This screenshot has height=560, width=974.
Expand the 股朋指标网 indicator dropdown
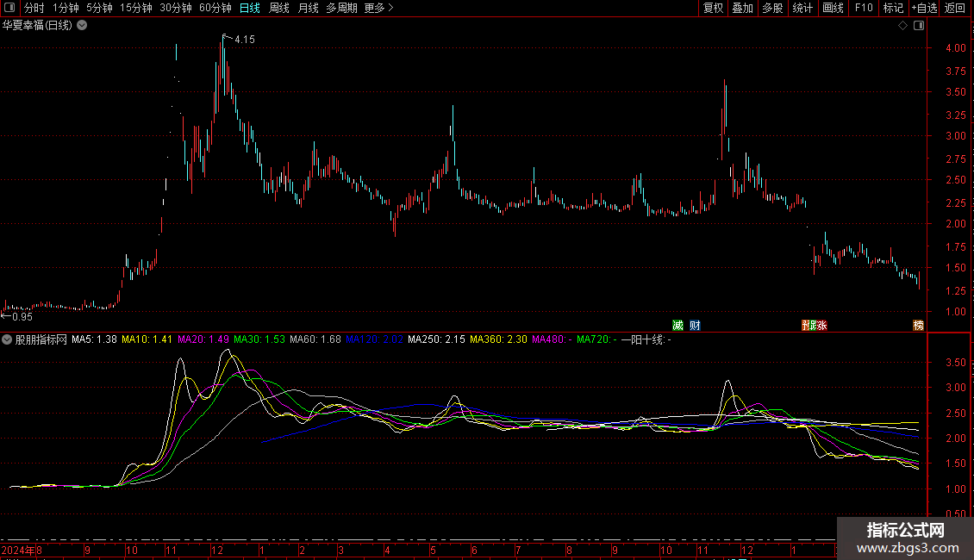pos(7,339)
